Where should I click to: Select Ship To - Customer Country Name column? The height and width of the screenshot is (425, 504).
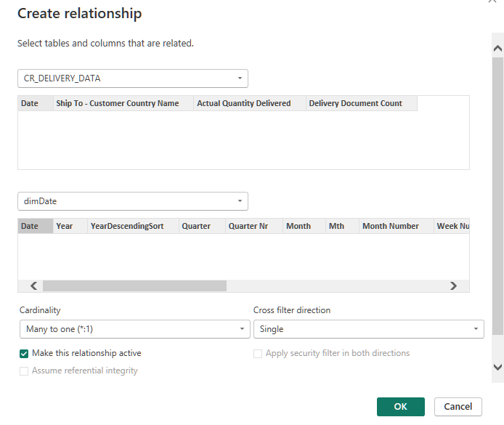(123, 103)
